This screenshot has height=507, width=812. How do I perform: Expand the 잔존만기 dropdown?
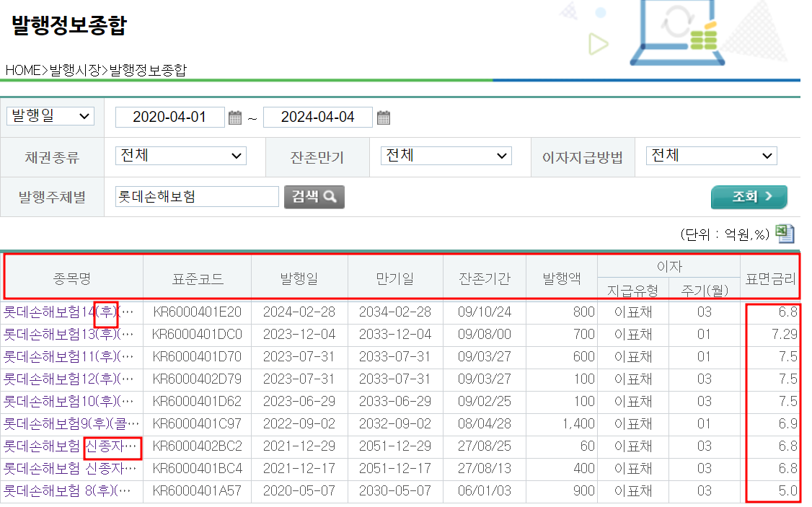[x=446, y=155]
